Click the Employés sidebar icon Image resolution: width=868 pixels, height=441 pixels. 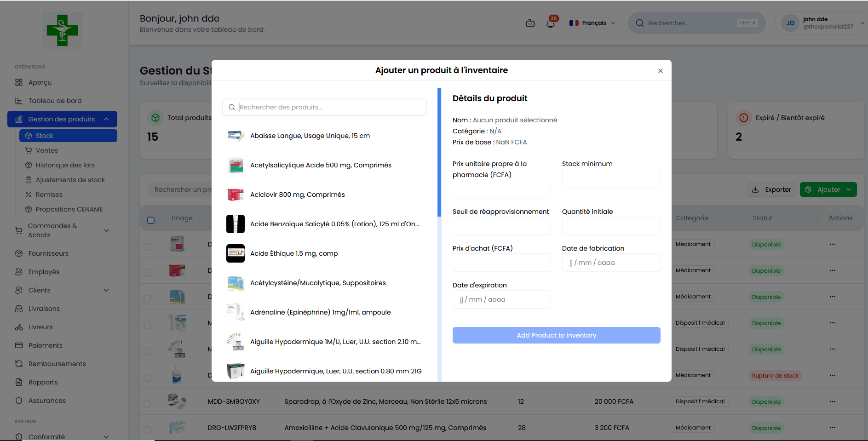tap(19, 272)
